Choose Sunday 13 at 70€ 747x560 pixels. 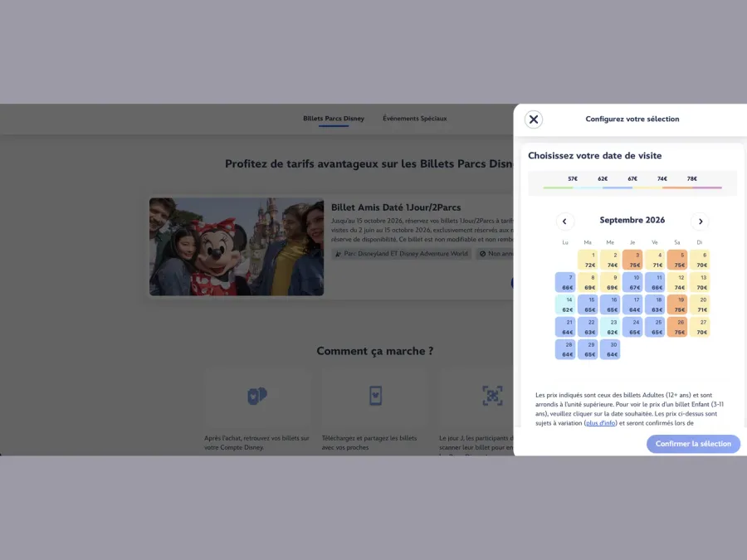(x=700, y=282)
